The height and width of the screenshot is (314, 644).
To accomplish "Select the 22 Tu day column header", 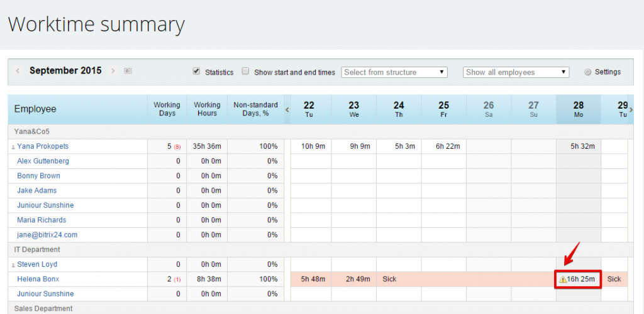I will (x=309, y=109).
